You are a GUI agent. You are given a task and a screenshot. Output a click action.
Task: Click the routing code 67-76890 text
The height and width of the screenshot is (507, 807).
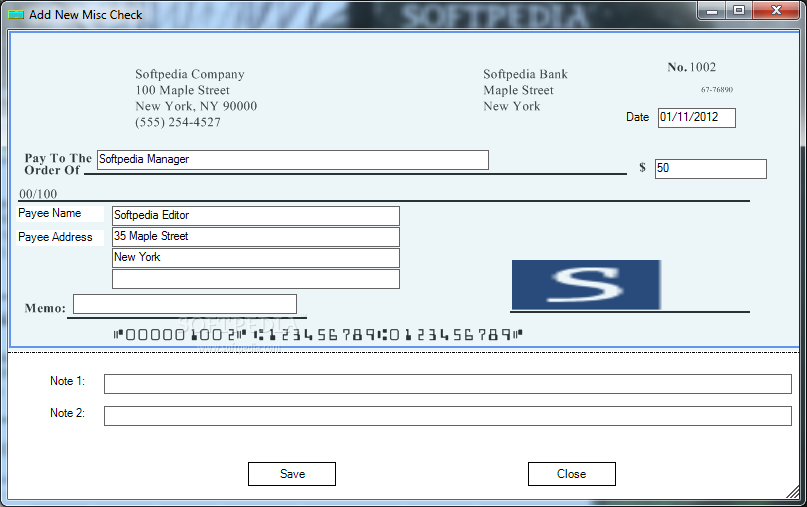pyautogui.click(x=717, y=90)
